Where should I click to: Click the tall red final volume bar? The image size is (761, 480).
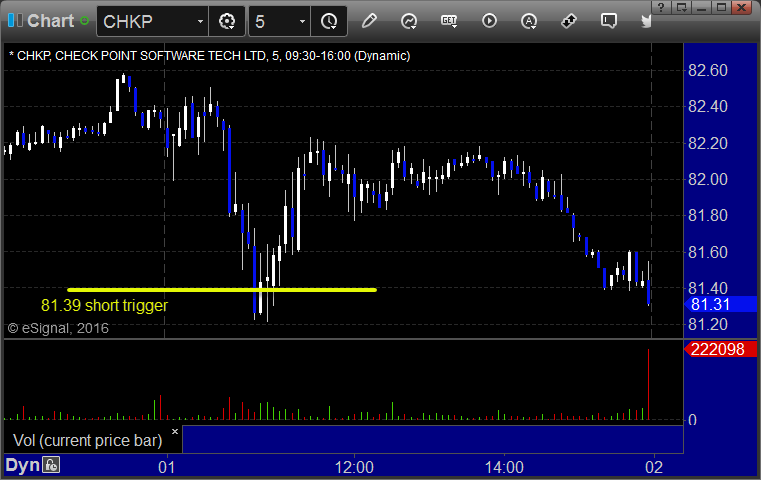pyautogui.click(x=648, y=384)
